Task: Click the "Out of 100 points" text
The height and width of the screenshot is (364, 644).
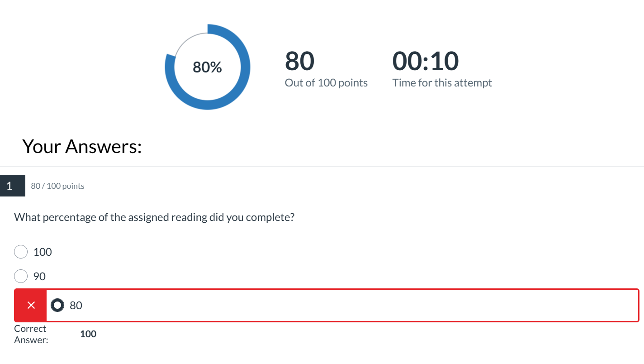Action: tap(326, 83)
